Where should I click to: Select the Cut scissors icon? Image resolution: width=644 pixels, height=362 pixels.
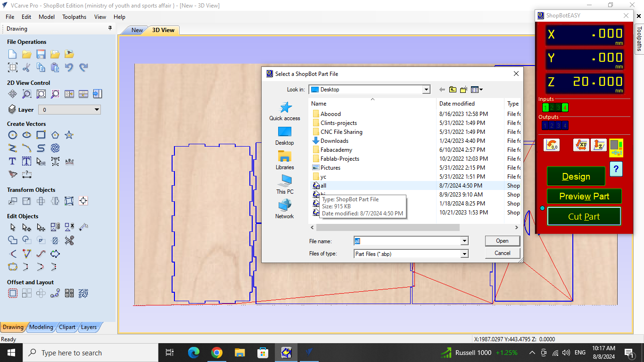coord(27,67)
